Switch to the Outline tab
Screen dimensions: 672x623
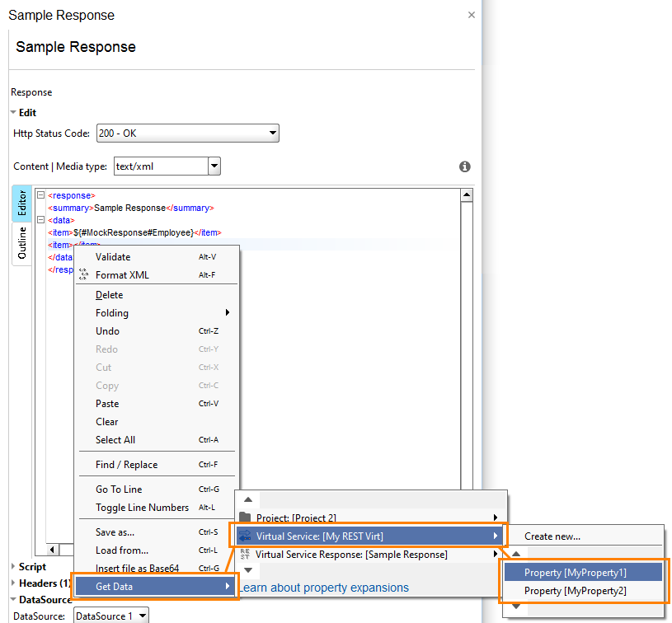[21, 241]
